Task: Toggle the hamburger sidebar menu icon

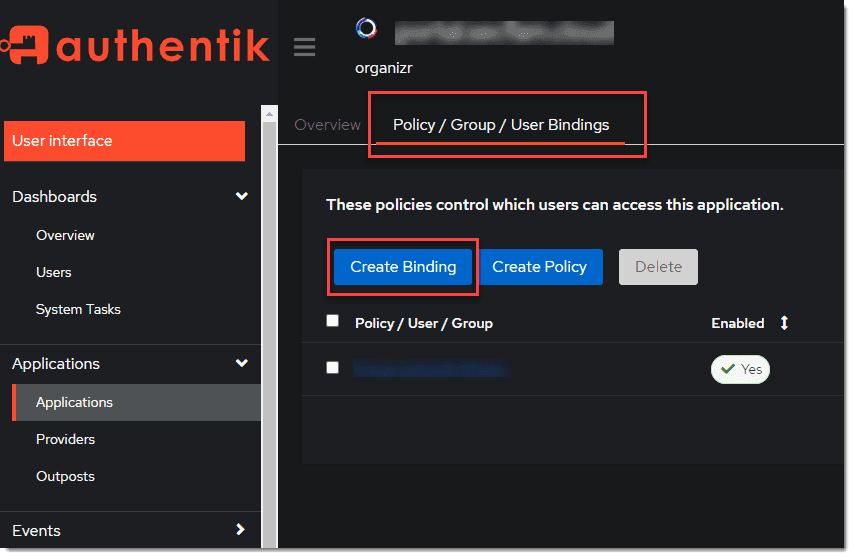Action: 304,47
